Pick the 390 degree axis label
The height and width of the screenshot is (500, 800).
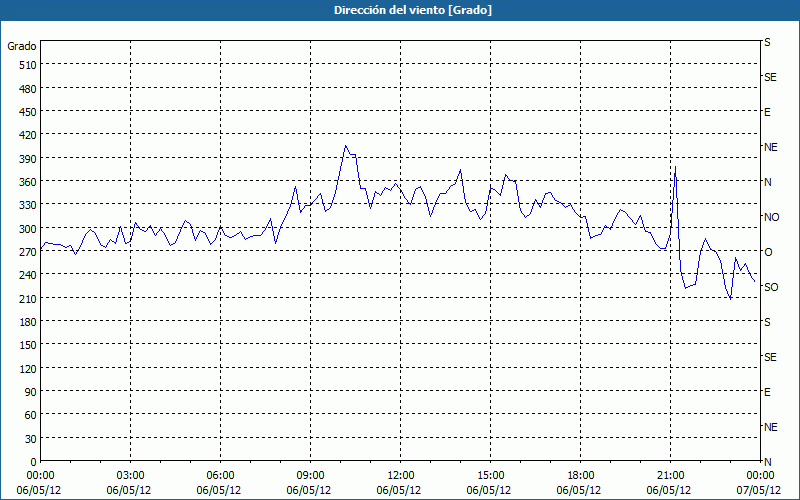(28, 159)
